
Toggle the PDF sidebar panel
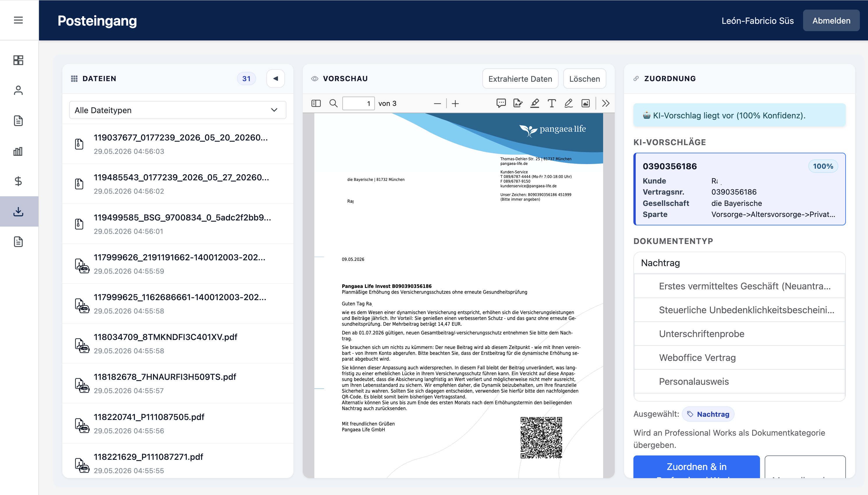[x=316, y=103]
